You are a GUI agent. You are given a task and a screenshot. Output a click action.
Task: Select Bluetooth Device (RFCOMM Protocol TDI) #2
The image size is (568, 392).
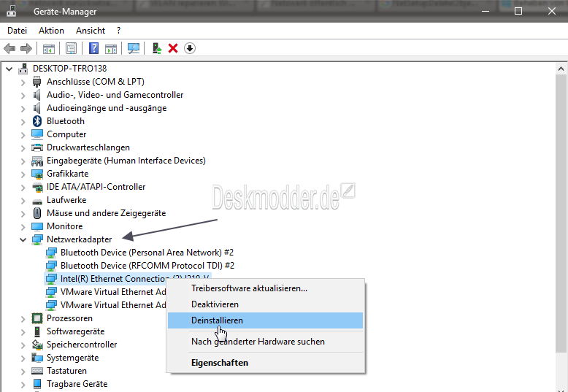coord(147,266)
